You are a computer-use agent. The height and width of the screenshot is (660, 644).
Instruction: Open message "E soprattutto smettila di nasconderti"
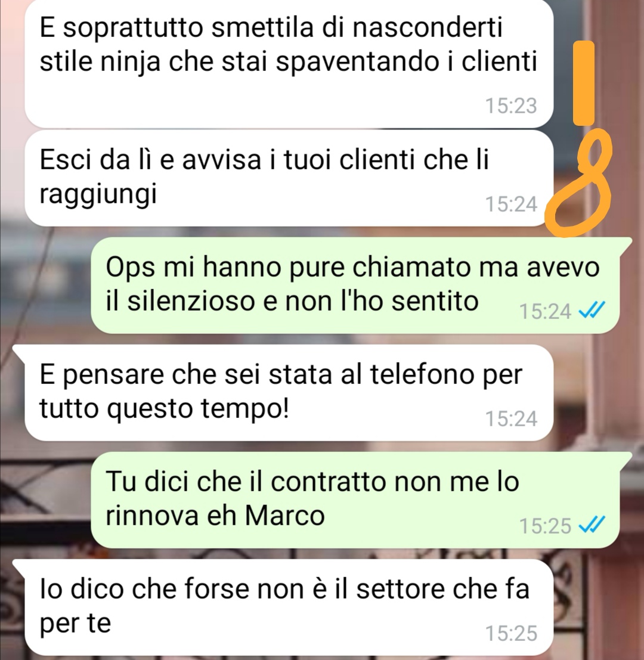click(289, 64)
